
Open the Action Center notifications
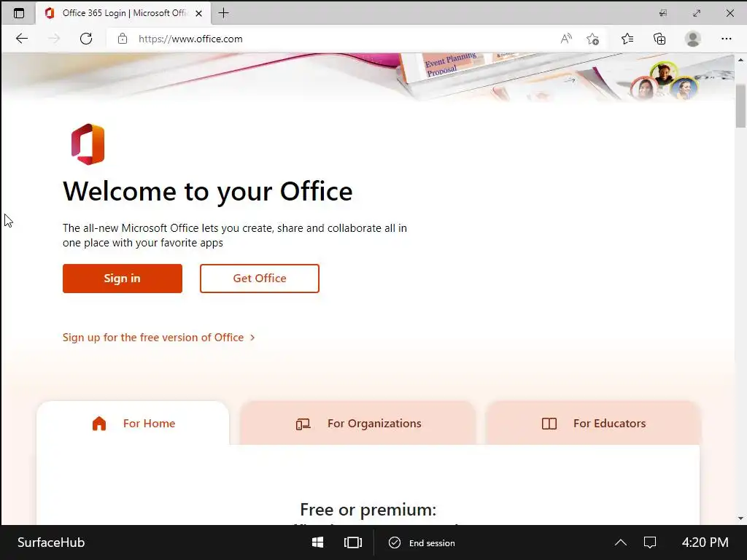[x=650, y=542]
